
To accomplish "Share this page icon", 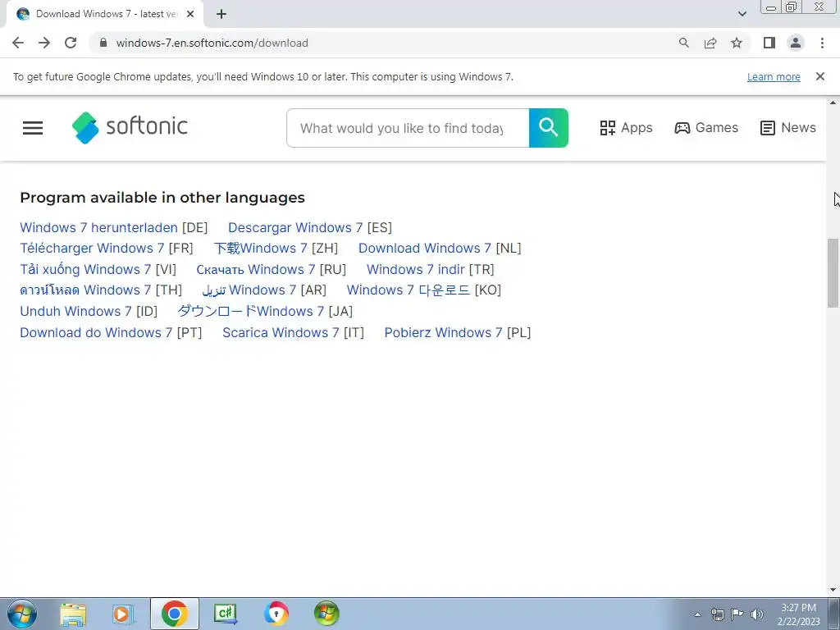I will 710,43.
